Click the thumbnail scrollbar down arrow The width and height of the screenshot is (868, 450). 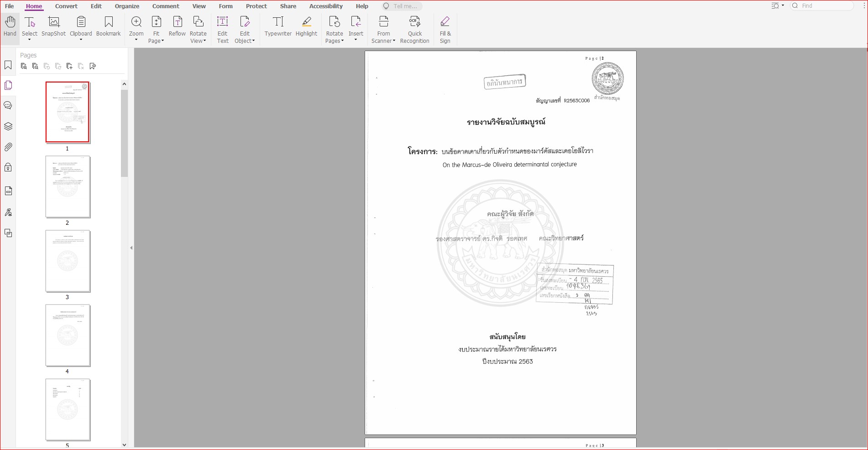click(x=124, y=445)
